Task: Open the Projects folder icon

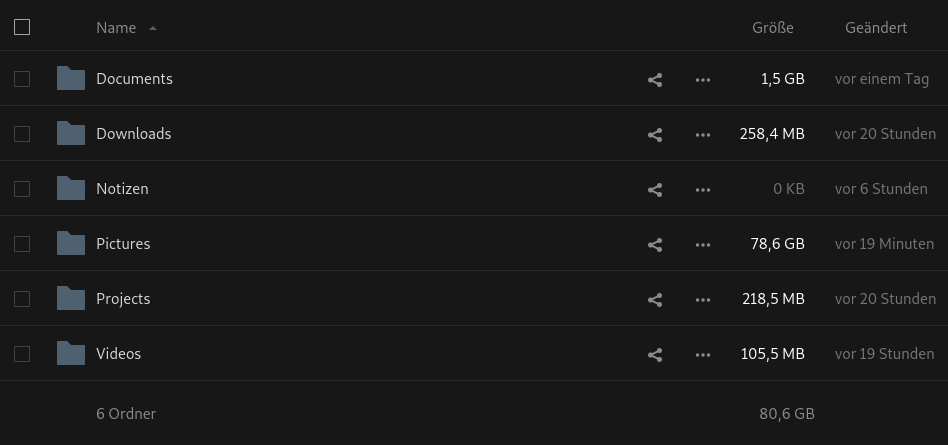Action: 71,298
